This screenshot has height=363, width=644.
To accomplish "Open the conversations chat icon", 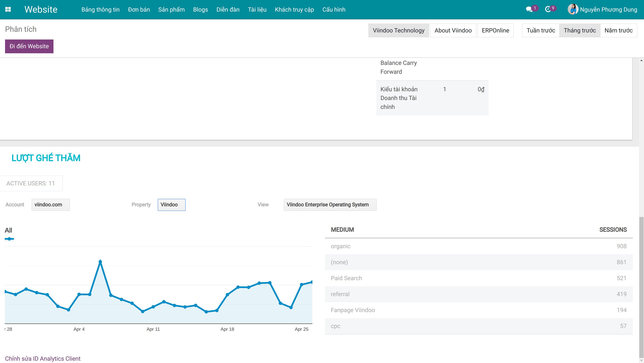I will (x=529, y=9).
